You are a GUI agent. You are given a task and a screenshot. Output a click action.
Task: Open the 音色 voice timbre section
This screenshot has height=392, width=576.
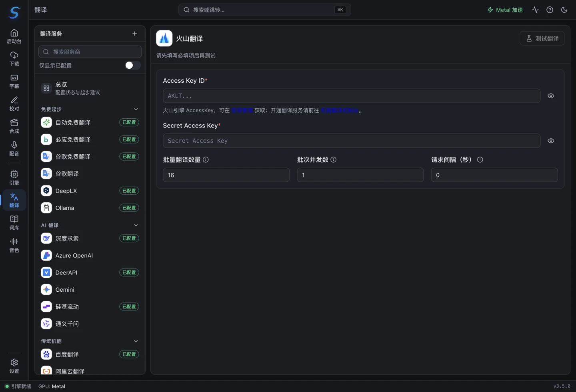pos(14,245)
